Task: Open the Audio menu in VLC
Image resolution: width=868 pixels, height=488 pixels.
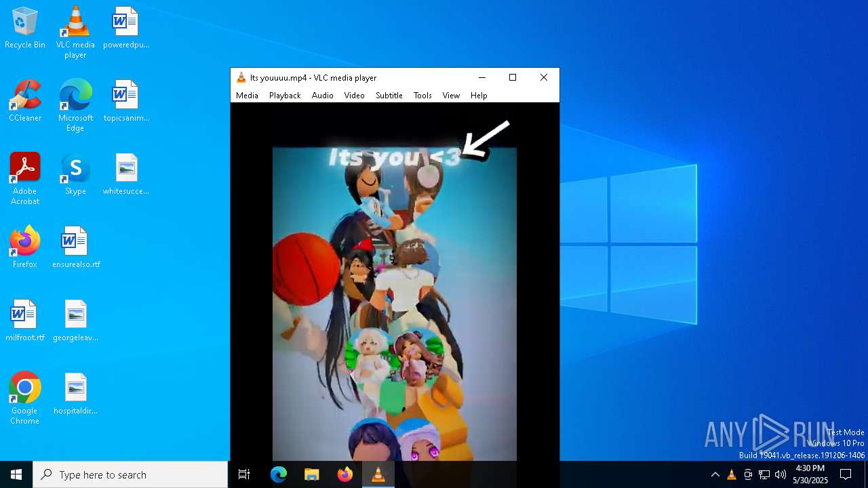Action: pyautogui.click(x=323, y=96)
